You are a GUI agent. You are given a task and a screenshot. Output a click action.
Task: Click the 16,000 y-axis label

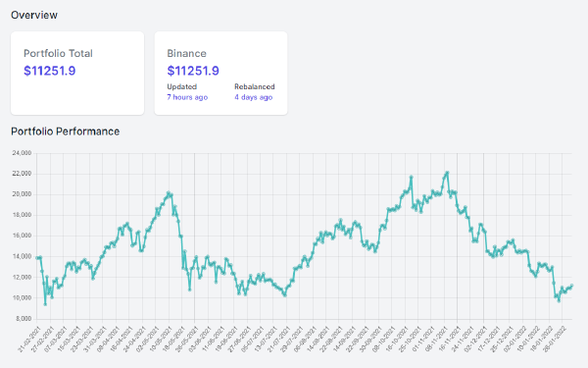click(x=22, y=236)
